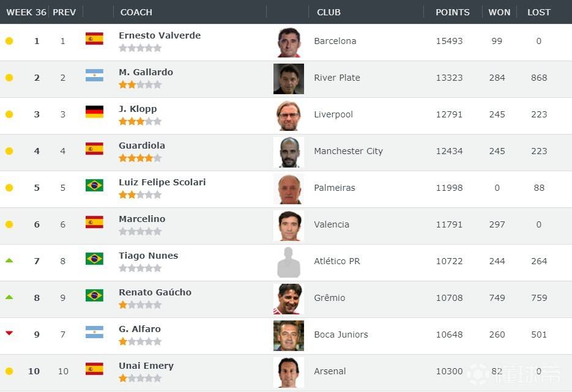Image resolution: width=572 pixels, height=392 pixels.
Task: Sort table by POINTS column header
Action: pos(453,12)
